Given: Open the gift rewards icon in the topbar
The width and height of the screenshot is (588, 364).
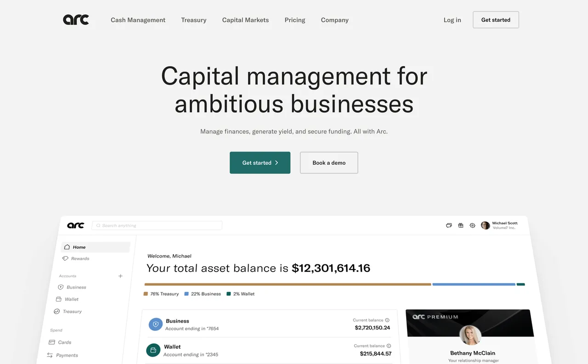Looking at the screenshot, I should pyautogui.click(x=461, y=225).
